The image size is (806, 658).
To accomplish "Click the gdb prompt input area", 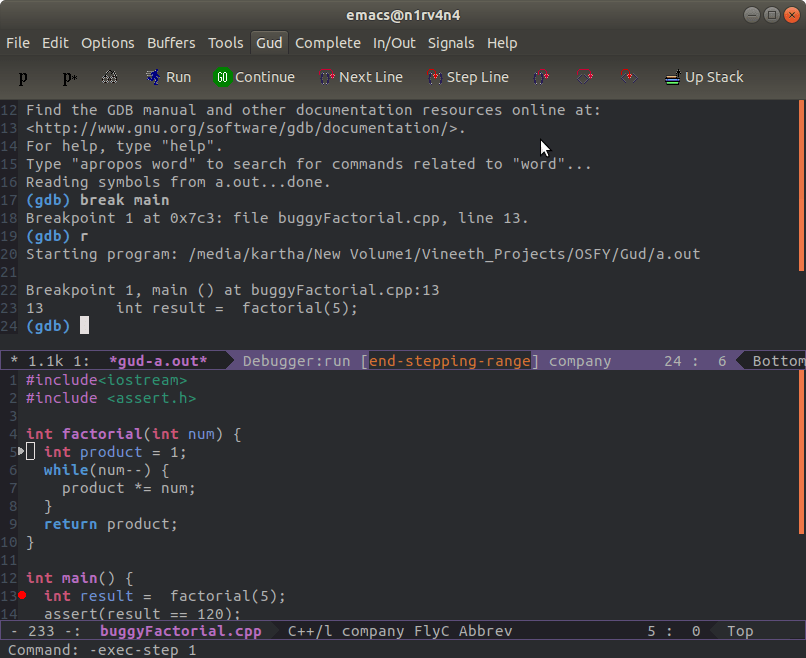I will point(85,325).
